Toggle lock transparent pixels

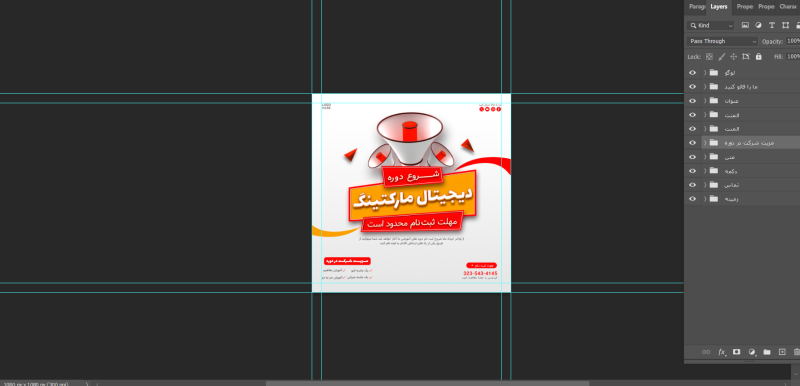tap(709, 57)
